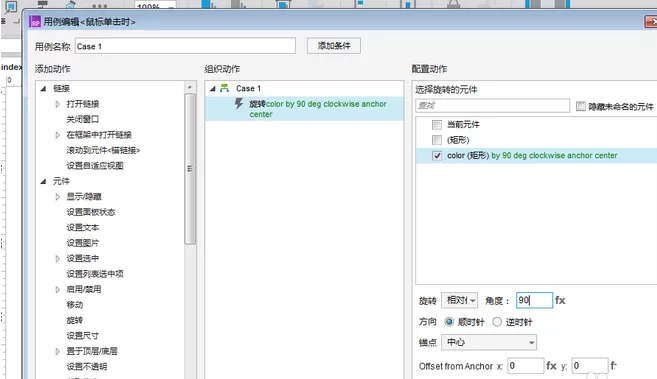Click the lightning bolt action icon
Screen dimensions: 657x379
[239, 103]
